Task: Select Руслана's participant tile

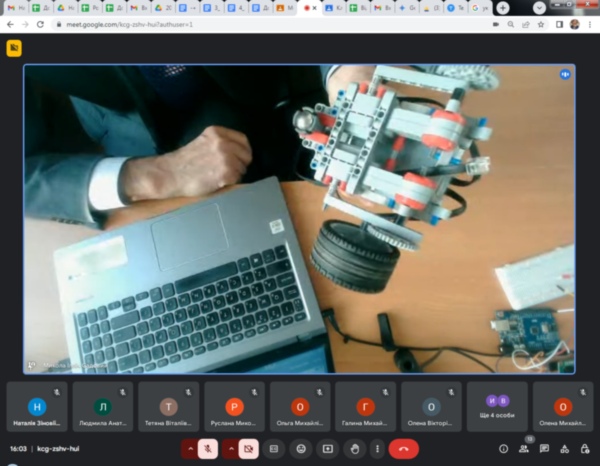Action: click(234, 406)
